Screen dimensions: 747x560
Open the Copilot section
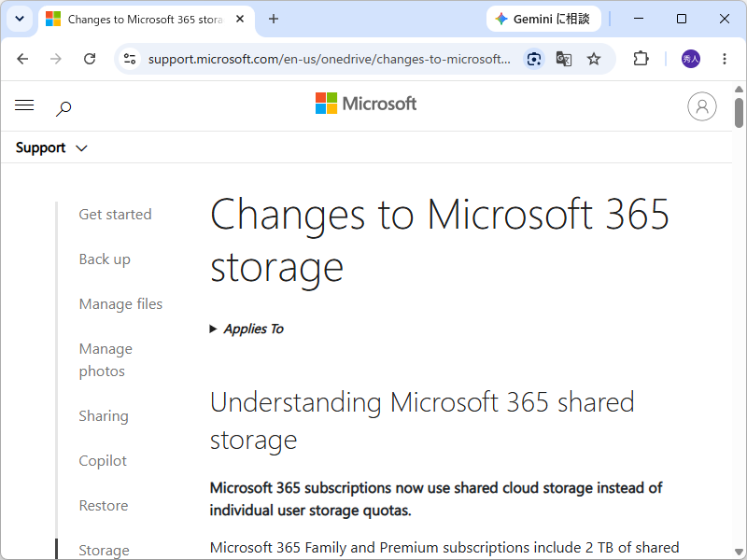[x=103, y=460]
